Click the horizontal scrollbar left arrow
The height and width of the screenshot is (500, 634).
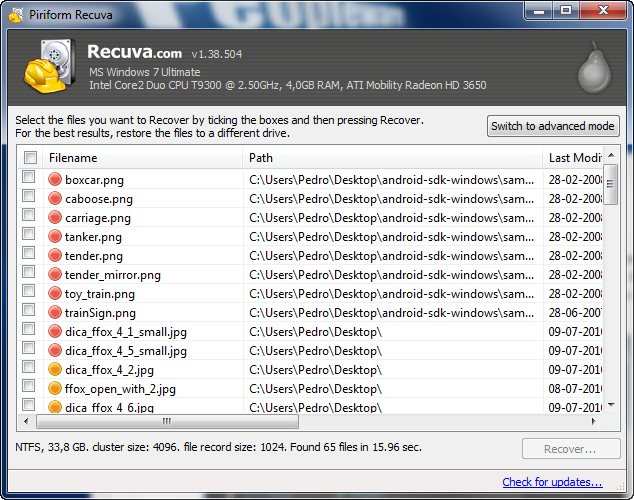pyautogui.click(x=27, y=422)
